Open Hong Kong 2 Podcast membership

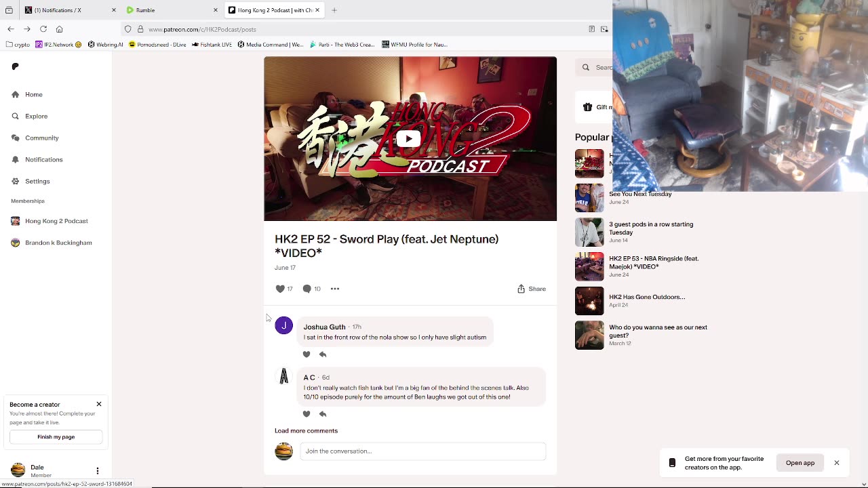click(56, 221)
